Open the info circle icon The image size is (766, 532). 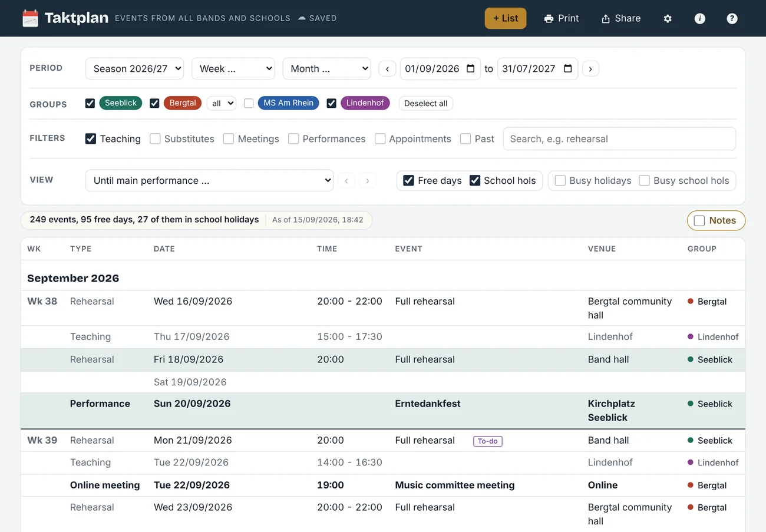coord(700,18)
